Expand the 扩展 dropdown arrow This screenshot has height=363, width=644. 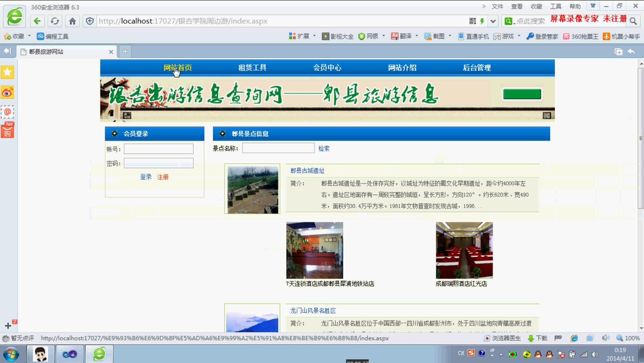pos(315,36)
